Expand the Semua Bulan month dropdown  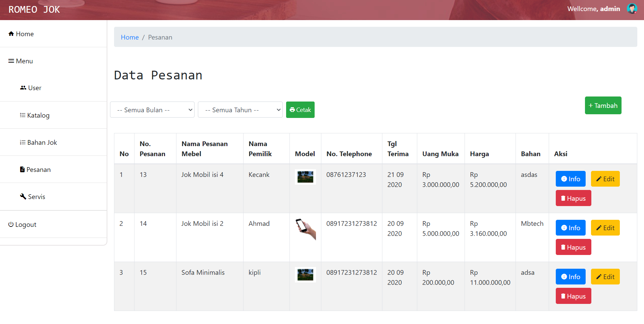click(152, 110)
